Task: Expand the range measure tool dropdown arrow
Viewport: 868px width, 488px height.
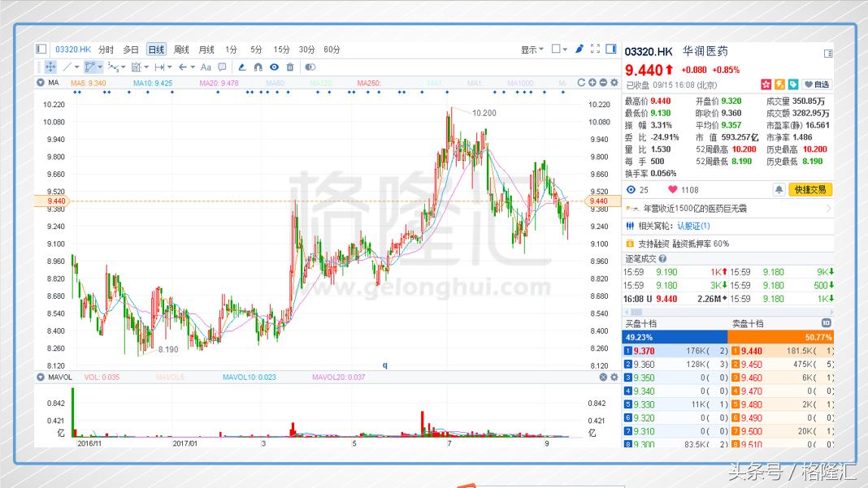Action: click(146, 67)
